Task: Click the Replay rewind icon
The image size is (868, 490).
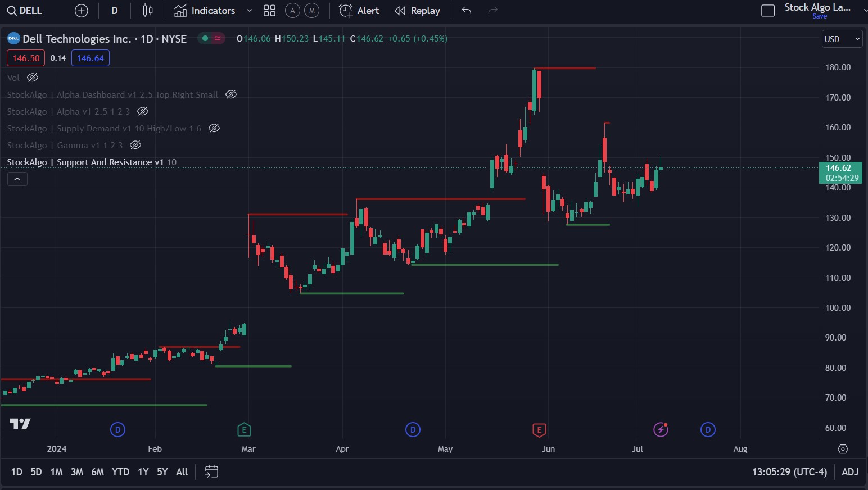Action: tap(400, 11)
